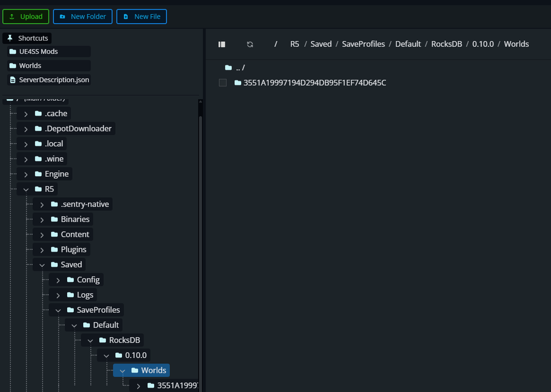
Task: Click the folder icon next to 3551A19997194D294DB95F1EF74D645C
Action: 237,83
